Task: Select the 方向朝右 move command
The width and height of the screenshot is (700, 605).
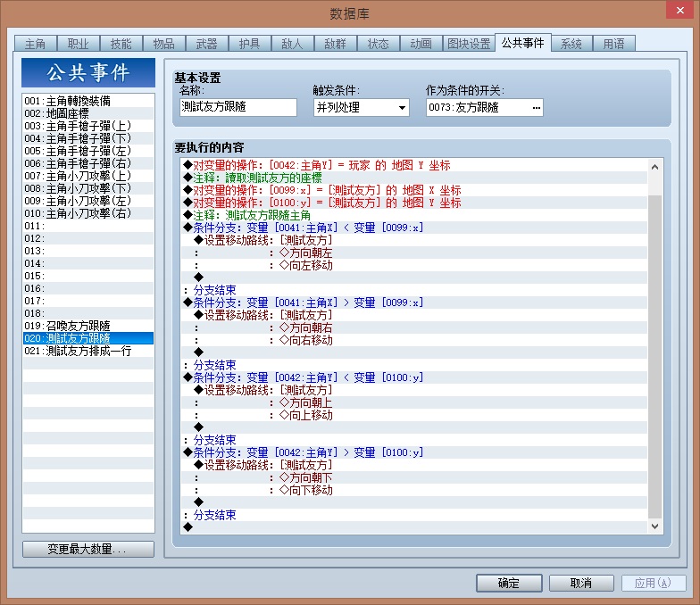Action: pos(414,327)
